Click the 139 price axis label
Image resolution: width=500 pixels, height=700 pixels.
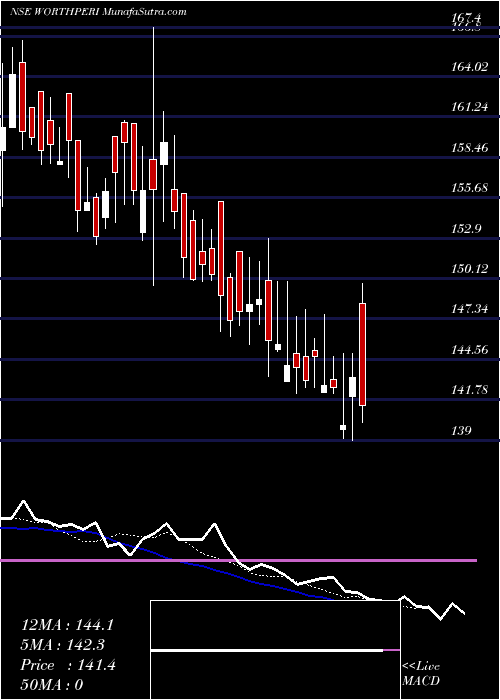pos(462,431)
